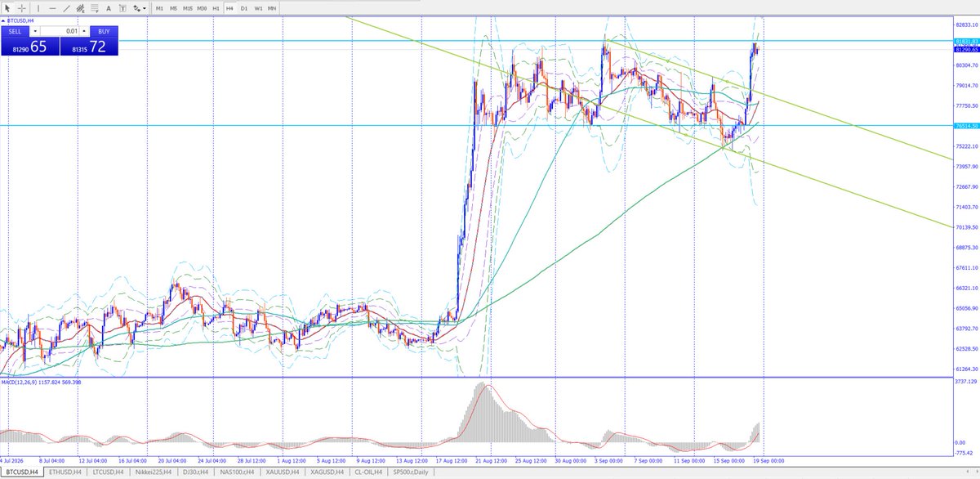
Task: Select the active H4 timeframe button
Action: tap(229, 8)
